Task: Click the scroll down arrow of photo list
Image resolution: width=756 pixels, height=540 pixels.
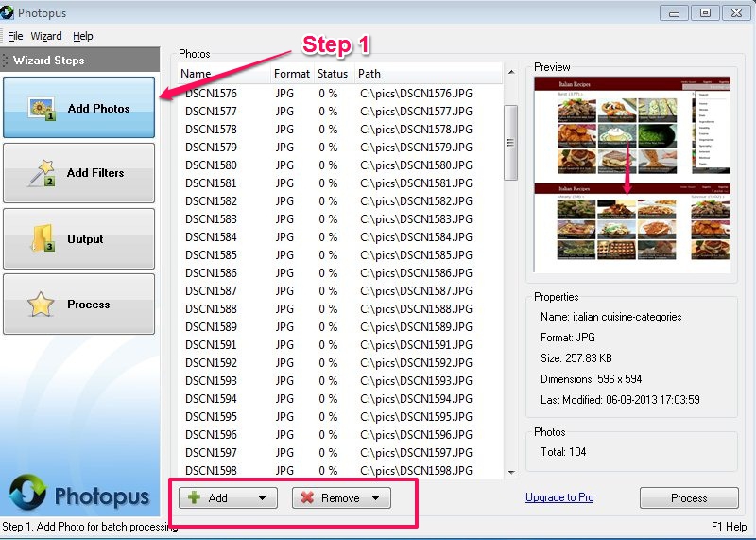Action: click(x=511, y=473)
